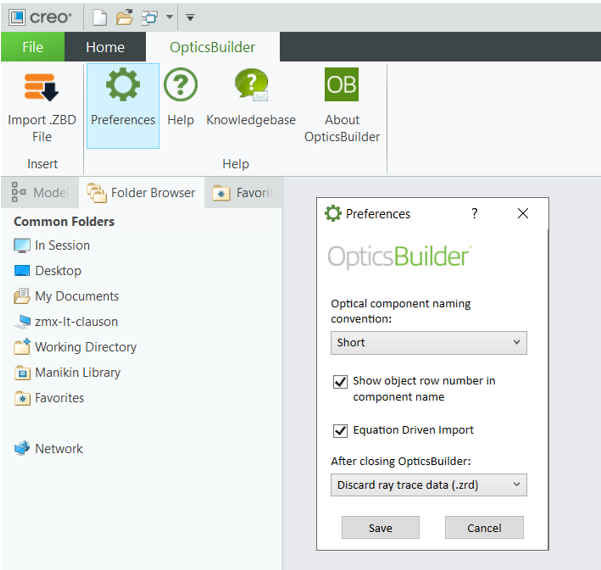This screenshot has width=601, height=570.
Task: Click the My Documents folder icon
Action: coord(22,296)
